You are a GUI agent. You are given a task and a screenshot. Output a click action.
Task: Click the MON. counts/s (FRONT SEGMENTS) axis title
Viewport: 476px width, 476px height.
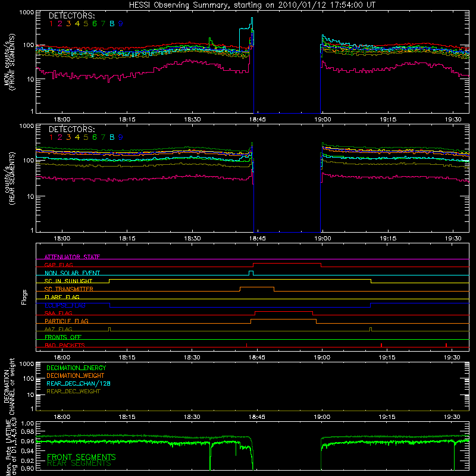(9, 62)
